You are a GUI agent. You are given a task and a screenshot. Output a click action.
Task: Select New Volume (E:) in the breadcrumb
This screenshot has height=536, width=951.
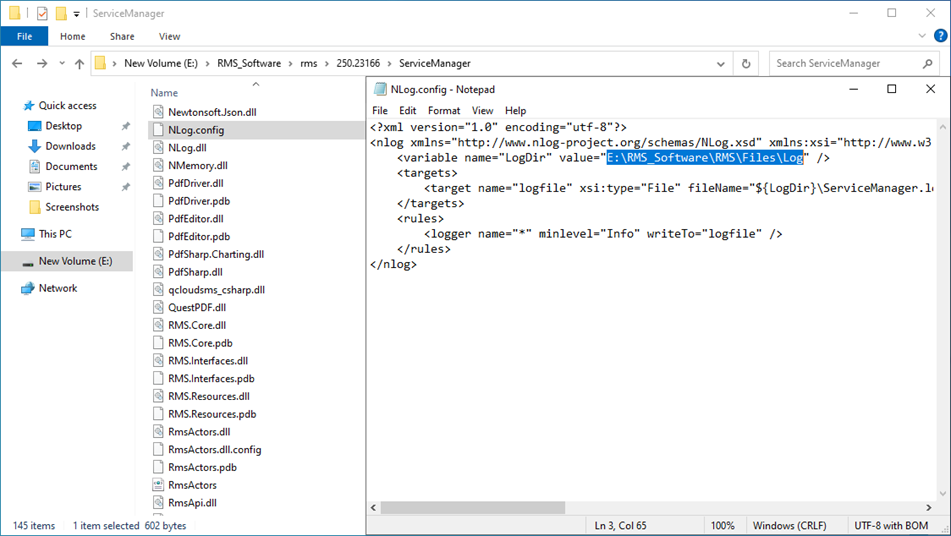coord(161,63)
